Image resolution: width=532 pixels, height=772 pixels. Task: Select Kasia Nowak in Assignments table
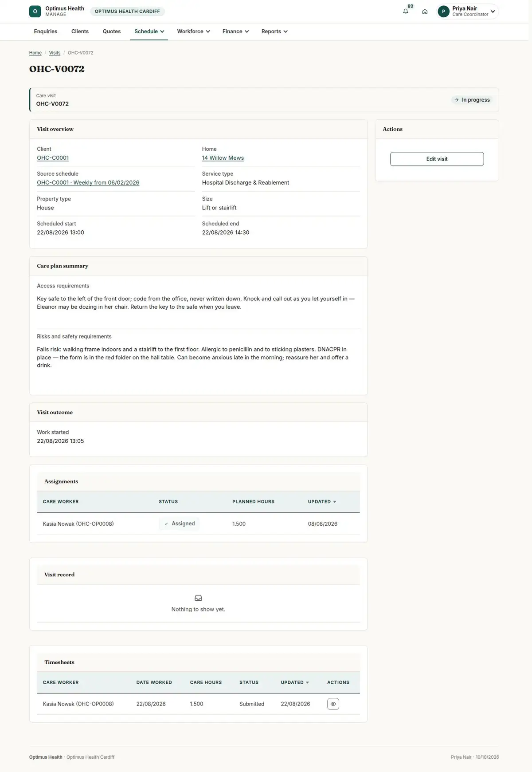pyautogui.click(x=78, y=524)
